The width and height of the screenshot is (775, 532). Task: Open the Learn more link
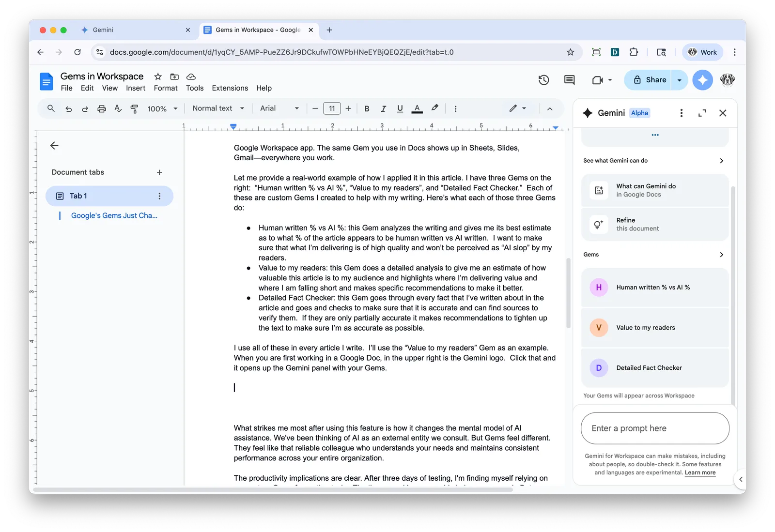pyautogui.click(x=700, y=472)
